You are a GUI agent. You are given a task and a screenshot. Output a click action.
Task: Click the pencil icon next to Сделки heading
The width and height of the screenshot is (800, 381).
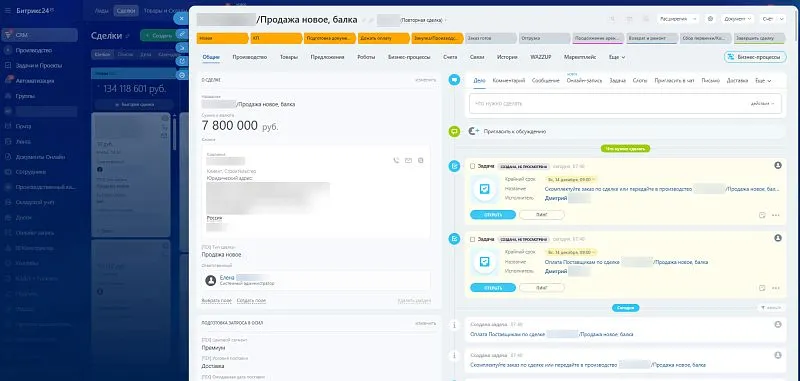[128, 36]
